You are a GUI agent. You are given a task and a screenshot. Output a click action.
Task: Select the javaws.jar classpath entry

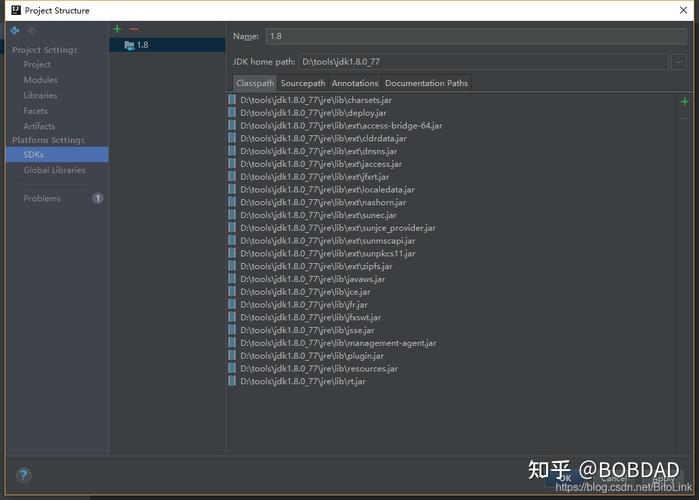313,279
